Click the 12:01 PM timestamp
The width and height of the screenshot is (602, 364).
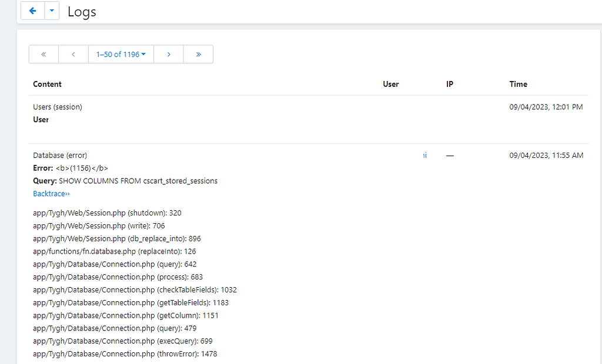pos(546,107)
